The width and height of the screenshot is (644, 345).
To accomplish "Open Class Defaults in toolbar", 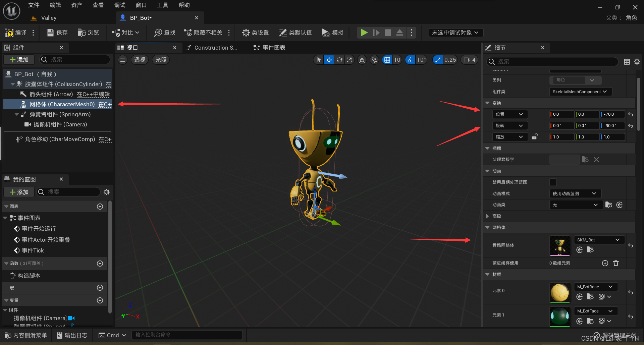I will click(296, 33).
